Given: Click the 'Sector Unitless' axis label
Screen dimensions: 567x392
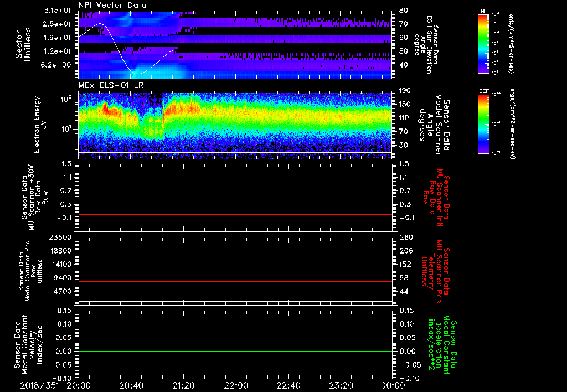Looking at the screenshot, I should [23, 44].
